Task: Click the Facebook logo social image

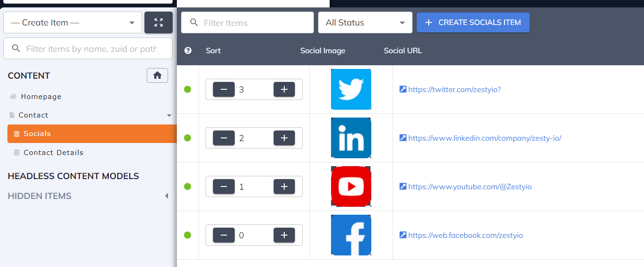Action: click(x=351, y=235)
